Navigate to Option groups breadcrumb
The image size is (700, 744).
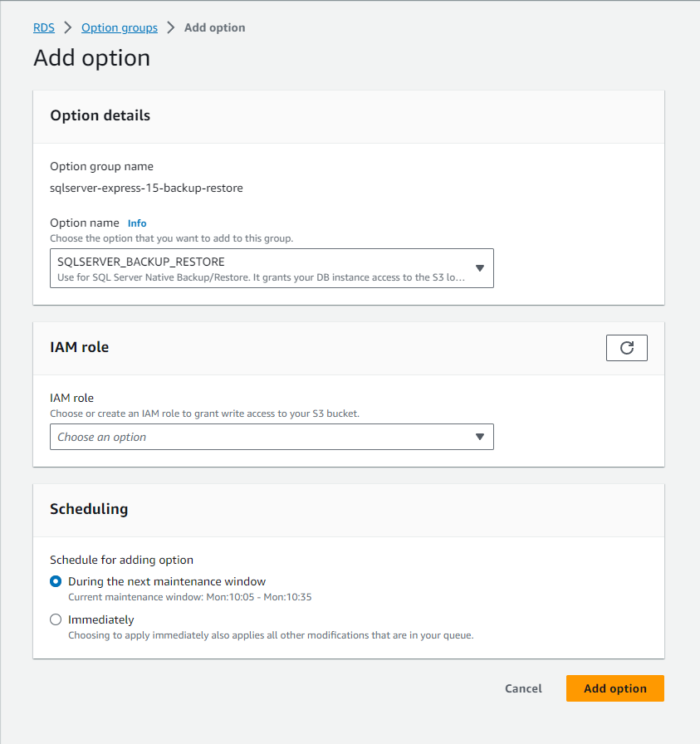(x=120, y=27)
